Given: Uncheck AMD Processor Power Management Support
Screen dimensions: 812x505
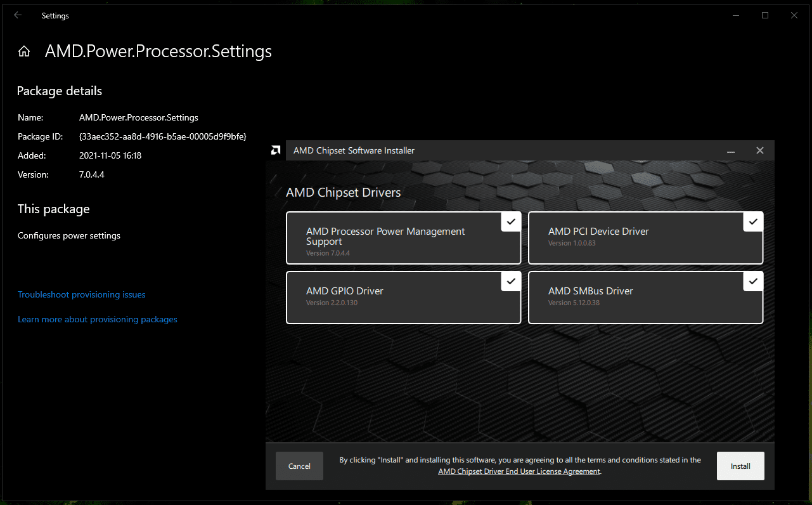Looking at the screenshot, I should (511, 222).
